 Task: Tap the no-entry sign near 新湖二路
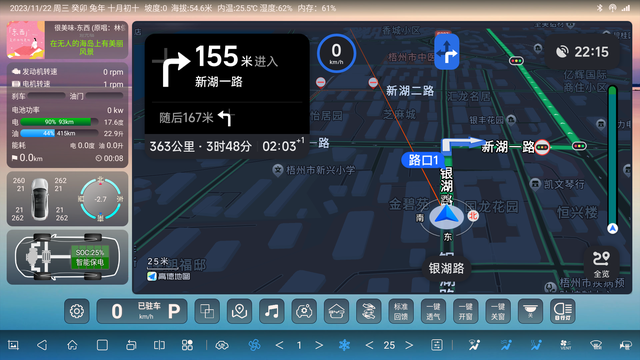(x=373, y=83)
